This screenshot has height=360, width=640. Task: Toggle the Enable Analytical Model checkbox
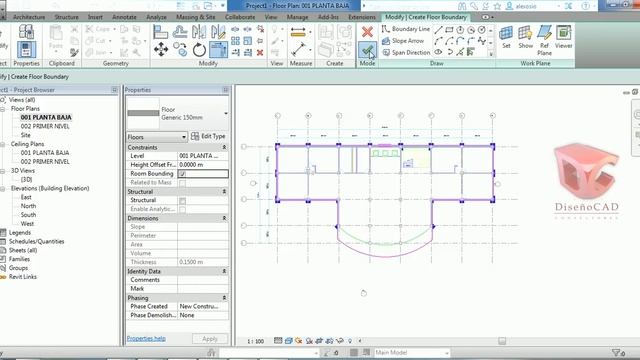pos(182,209)
